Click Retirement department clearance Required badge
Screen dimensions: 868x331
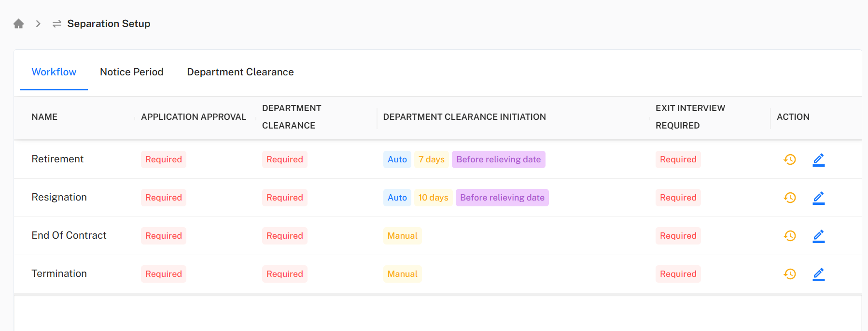(285, 159)
